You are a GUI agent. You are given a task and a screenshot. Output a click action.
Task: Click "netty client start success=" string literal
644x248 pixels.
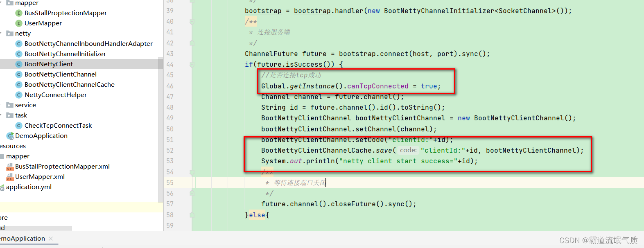(398, 161)
